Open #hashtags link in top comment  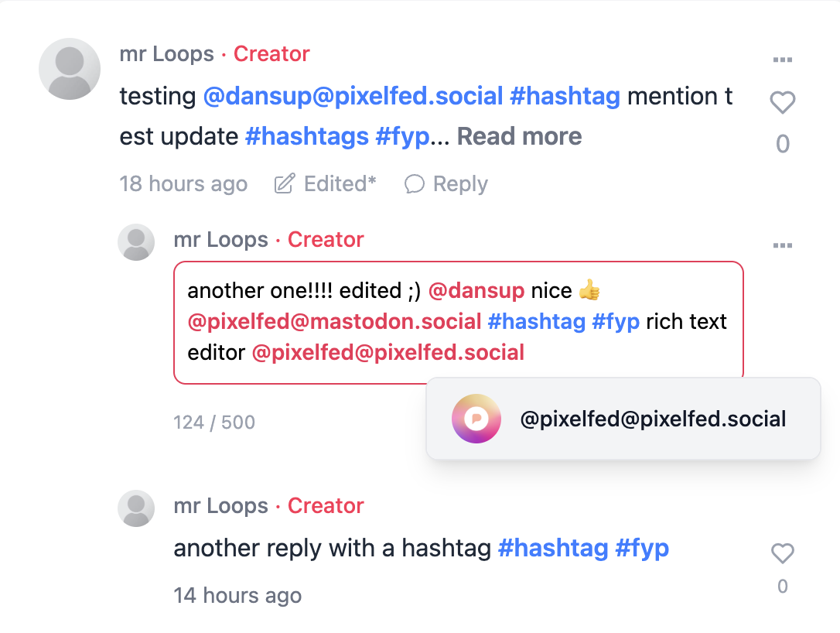coord(306,137)
